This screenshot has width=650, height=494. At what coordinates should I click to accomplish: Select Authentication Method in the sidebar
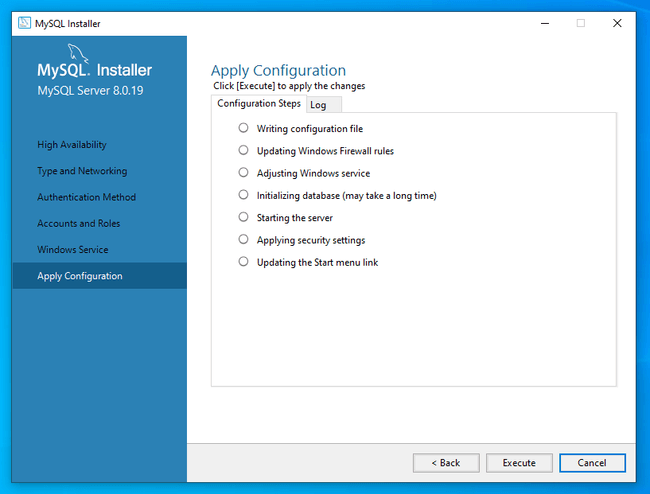tap(87, 197)
